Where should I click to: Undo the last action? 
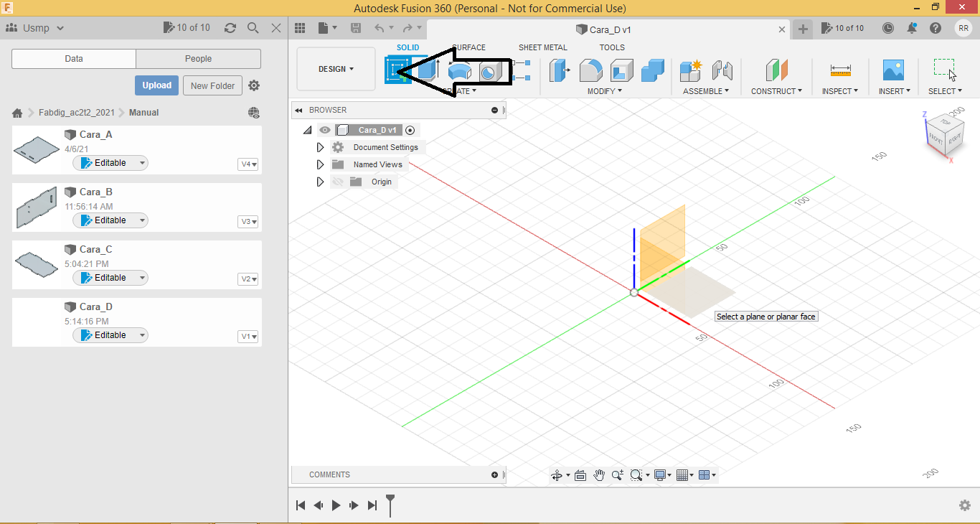[x=380, y=28]
